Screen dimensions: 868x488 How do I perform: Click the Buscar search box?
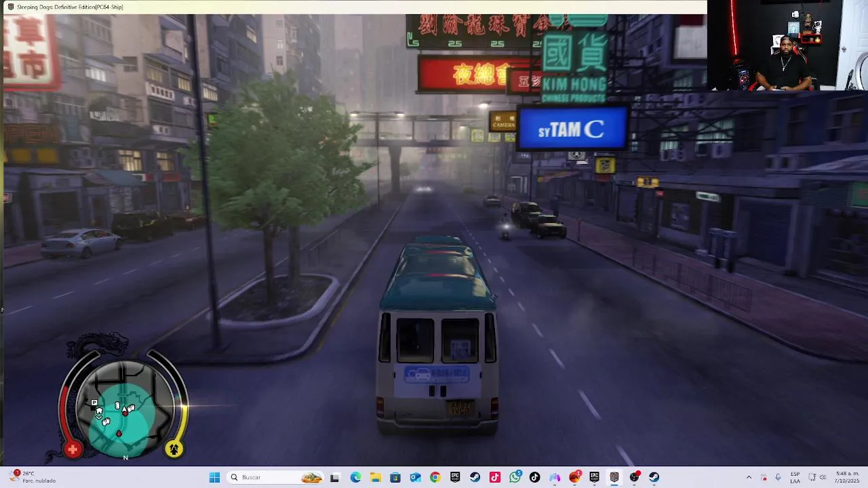coord(275,477)
